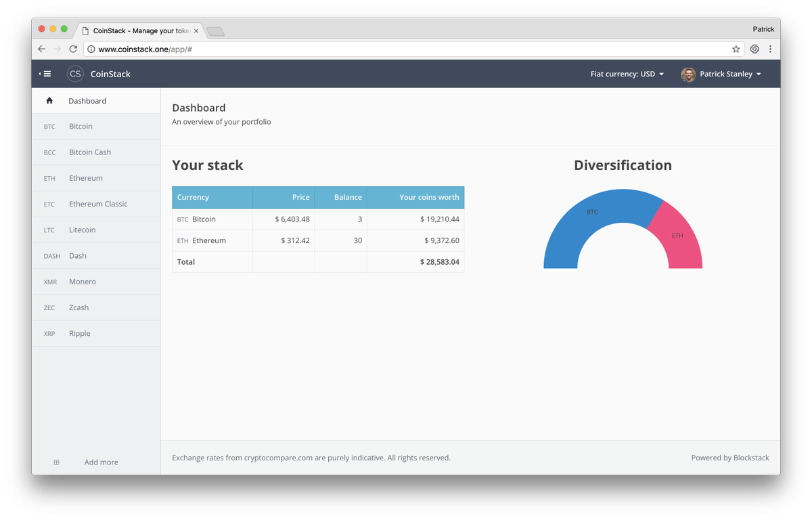This screenshot has width=812, height=520.
Task: Click the CoinStack CS logo
Action: 75,74
